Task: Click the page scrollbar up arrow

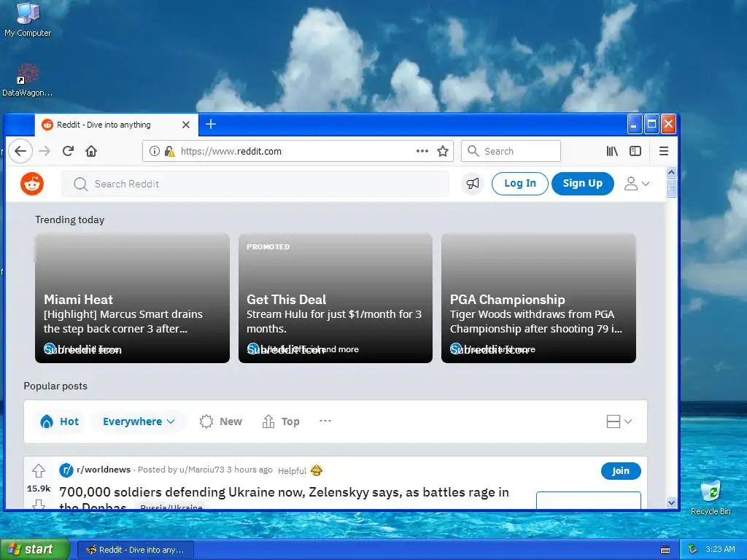Action: (671, 172)
